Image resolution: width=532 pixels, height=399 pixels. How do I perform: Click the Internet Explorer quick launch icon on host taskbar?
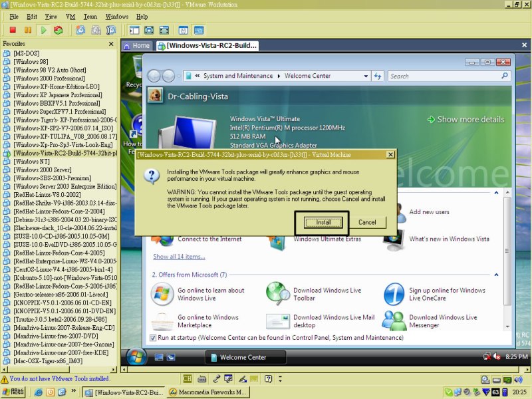pos(39,392)
